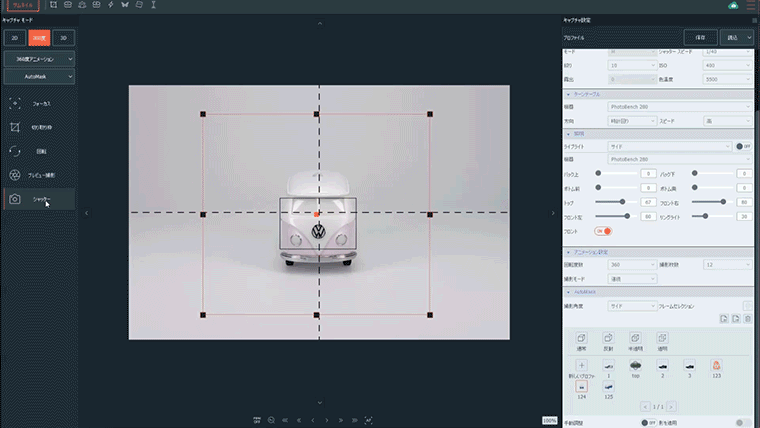The height and width of the screenshot is (428, 760).
Task: Open the AutoMask dropdown in left panel
Action: click(x=39, y=77)
